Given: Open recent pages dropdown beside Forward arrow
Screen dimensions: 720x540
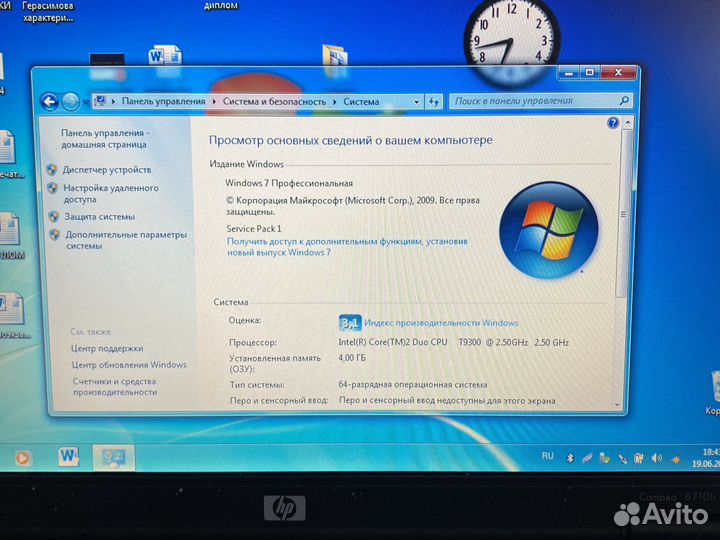Looking at the screenshot, I should pos(85,102).
